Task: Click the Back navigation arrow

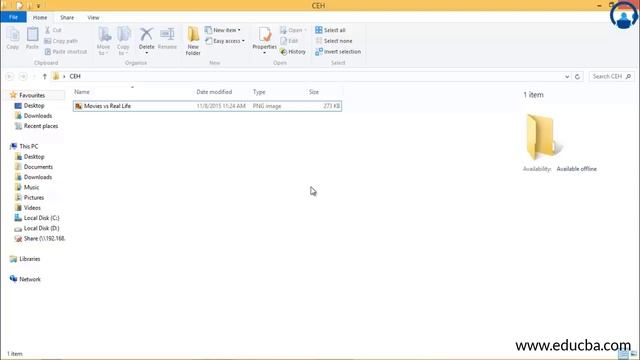Action: tap(10, 76)
